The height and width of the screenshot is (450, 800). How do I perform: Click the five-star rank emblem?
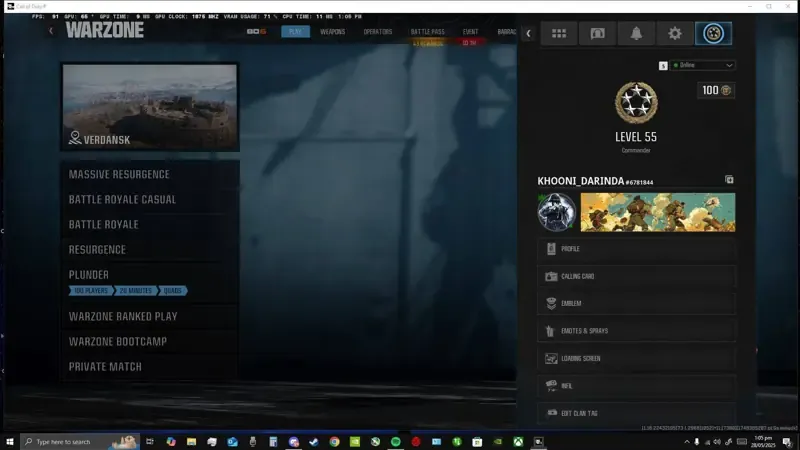(x=636, y=103)
